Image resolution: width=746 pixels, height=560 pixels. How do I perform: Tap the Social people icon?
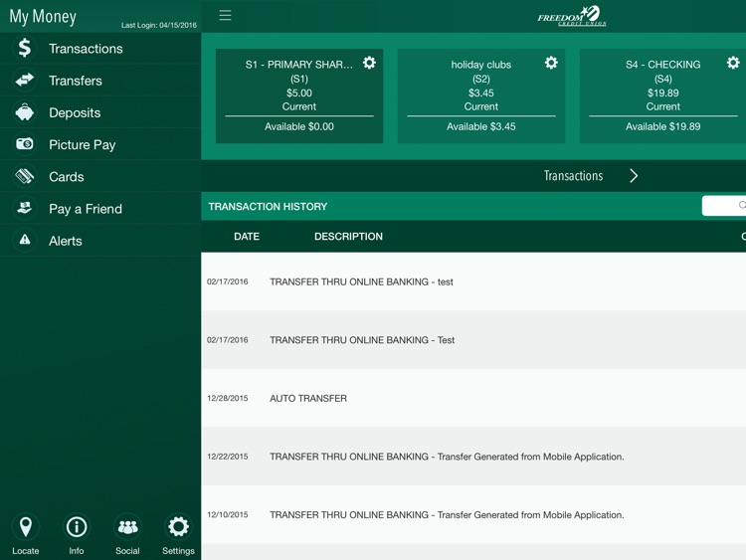coord(127,527)
